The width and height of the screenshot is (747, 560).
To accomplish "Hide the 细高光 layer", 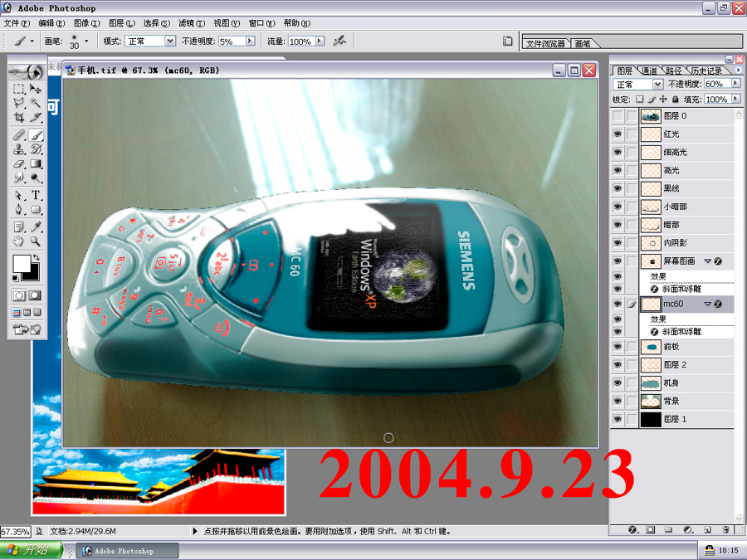I will pos(618,153).
